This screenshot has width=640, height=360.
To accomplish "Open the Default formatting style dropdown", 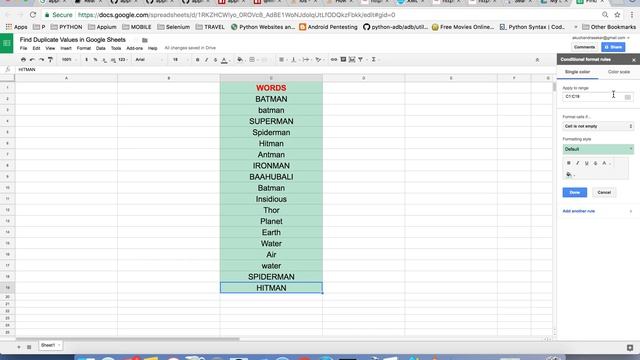I will click(x=598, y=149).
